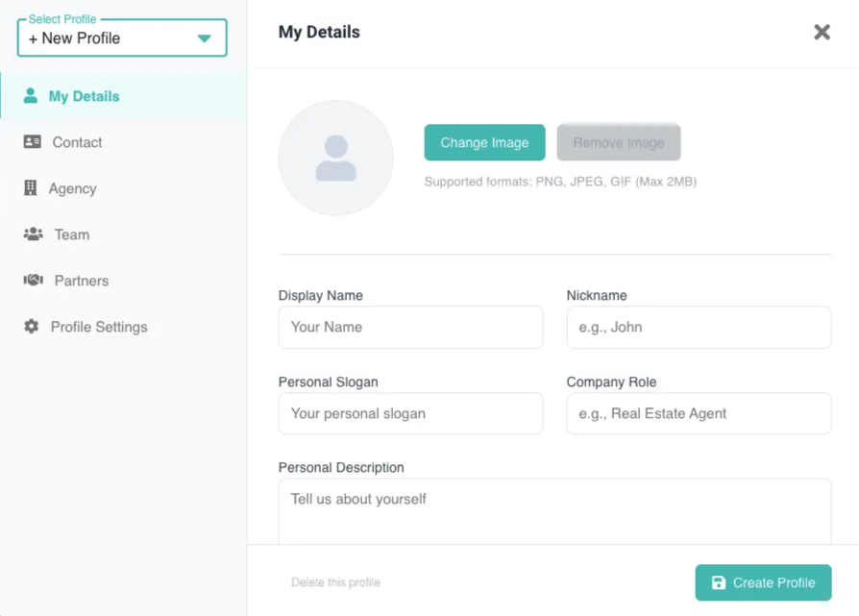Select the Company Role text field
859x616 pixels.
tap(699, 414)
